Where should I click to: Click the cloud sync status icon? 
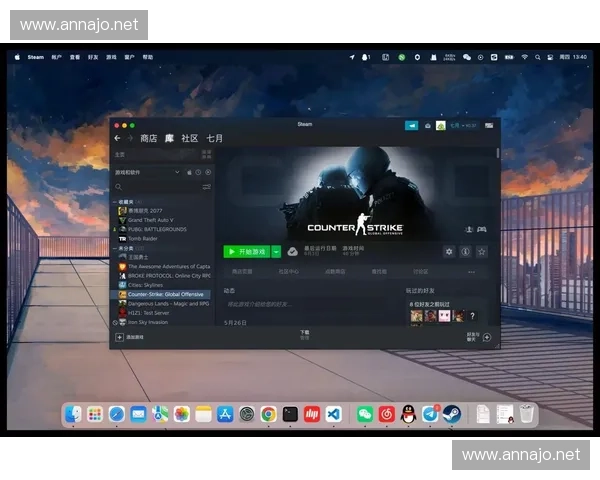[292, 252]
